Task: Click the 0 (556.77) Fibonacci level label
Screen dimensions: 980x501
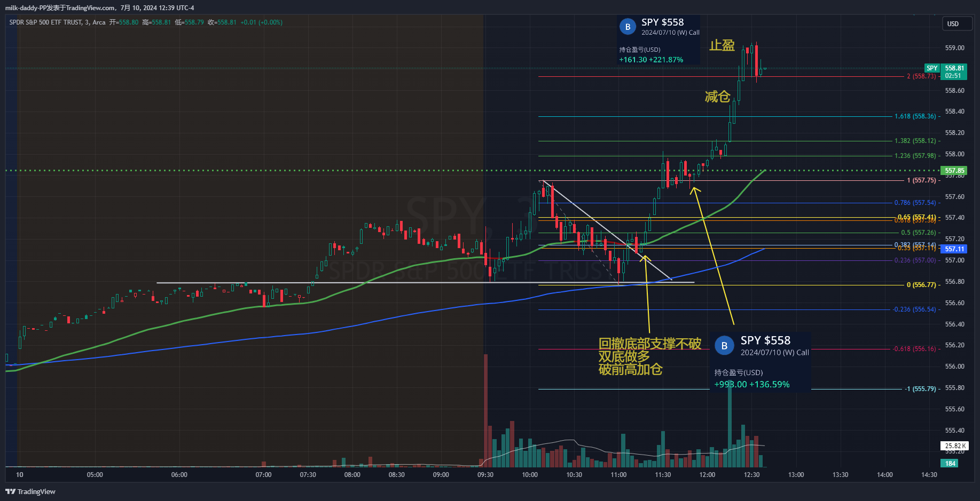Action: tap(921, 285)
